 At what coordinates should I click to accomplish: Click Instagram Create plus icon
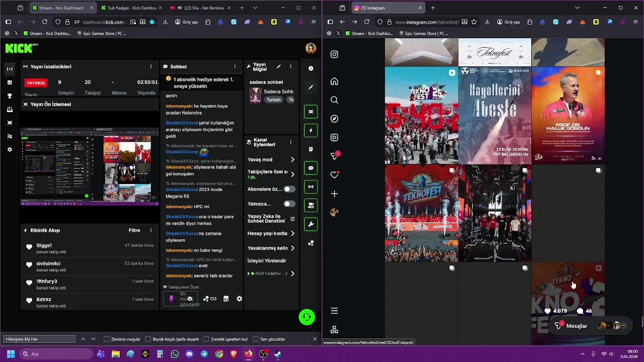tap(334, 194)
